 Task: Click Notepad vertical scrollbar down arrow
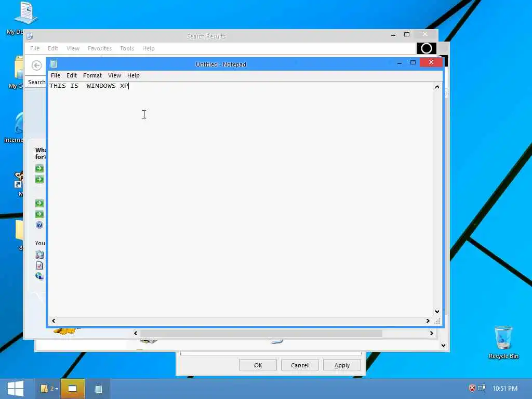coord(437,312)
